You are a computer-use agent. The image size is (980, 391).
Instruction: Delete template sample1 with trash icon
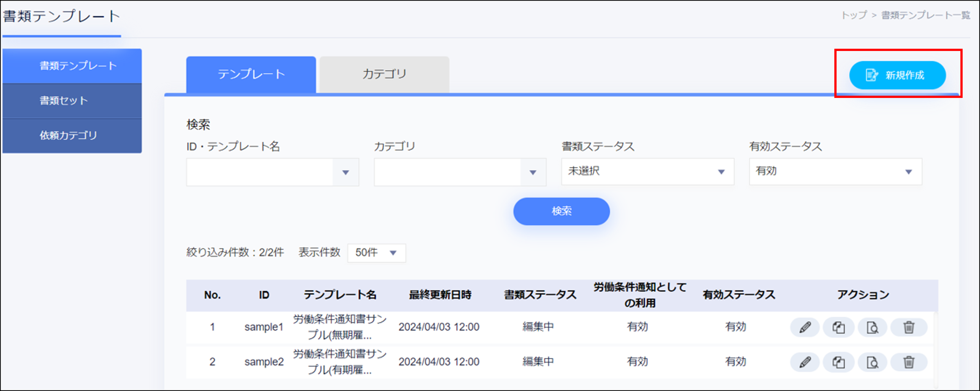[909, 327]
